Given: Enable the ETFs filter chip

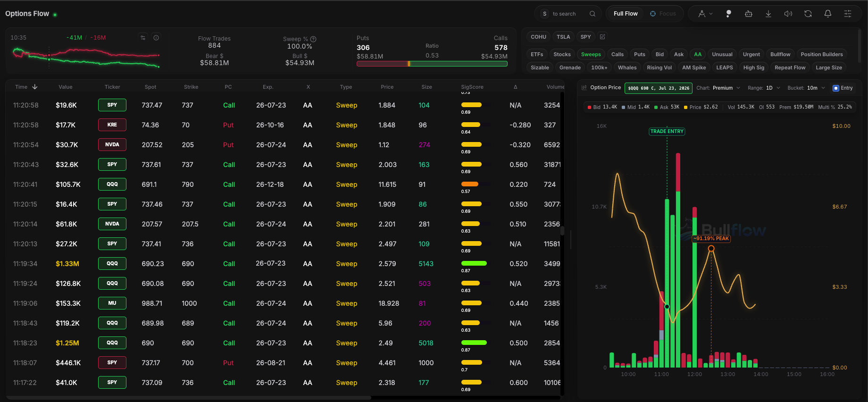Looking at the screenshot, I should pos(537,54).
